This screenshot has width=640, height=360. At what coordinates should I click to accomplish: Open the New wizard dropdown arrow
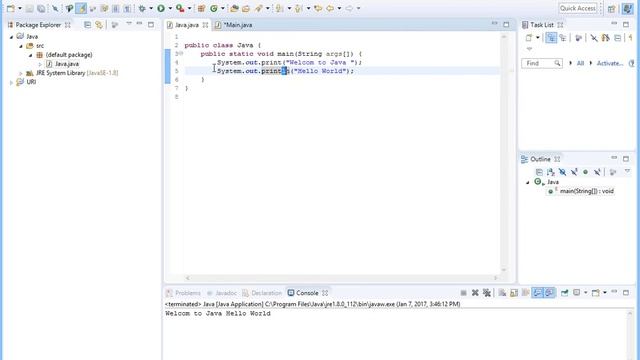tap(19, 8)
